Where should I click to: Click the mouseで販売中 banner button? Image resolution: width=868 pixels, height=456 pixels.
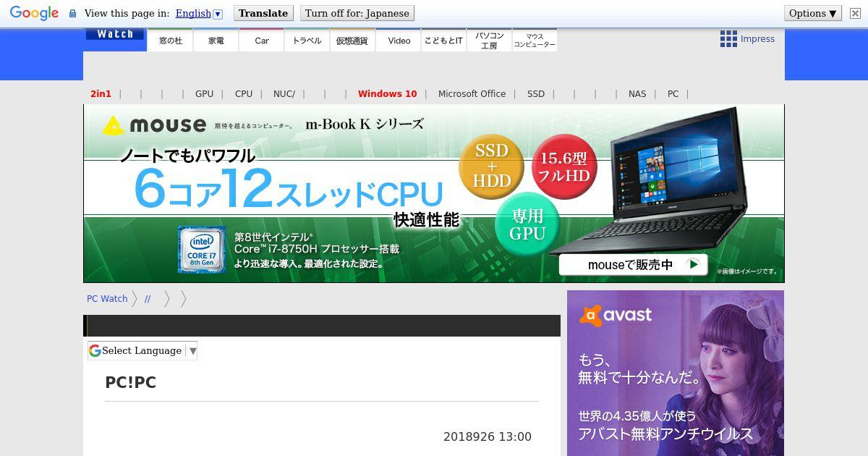[633, 264]
